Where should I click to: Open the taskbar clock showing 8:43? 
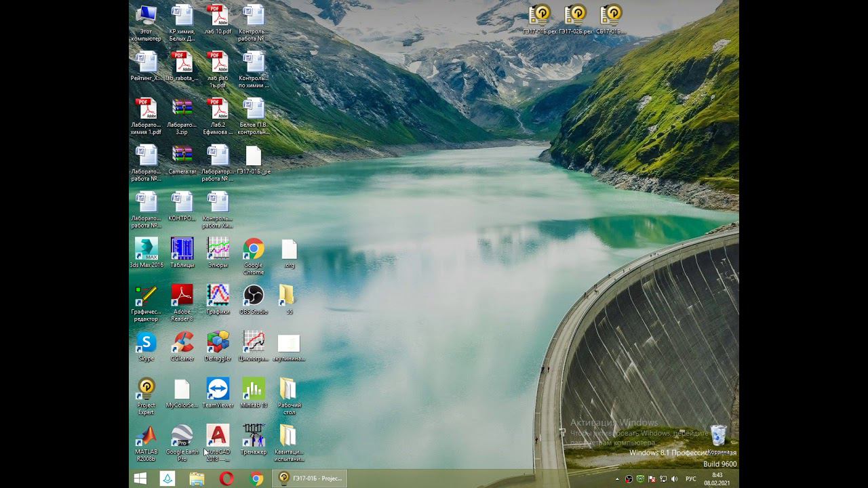(x=717, y=479)
